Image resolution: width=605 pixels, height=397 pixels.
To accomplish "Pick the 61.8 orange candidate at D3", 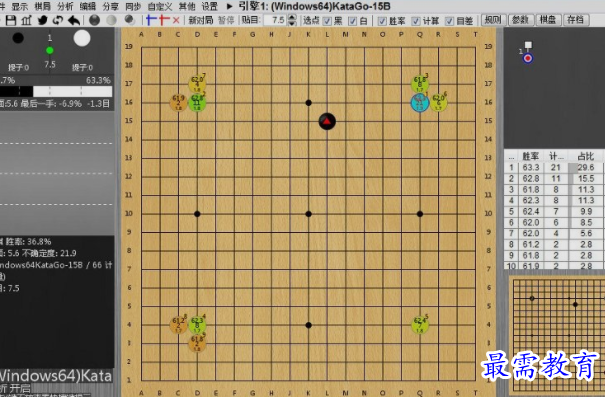I will [197, 344].
